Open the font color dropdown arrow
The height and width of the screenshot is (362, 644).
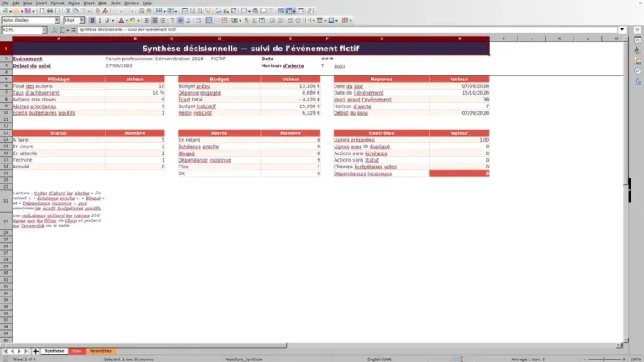[127, 20]
